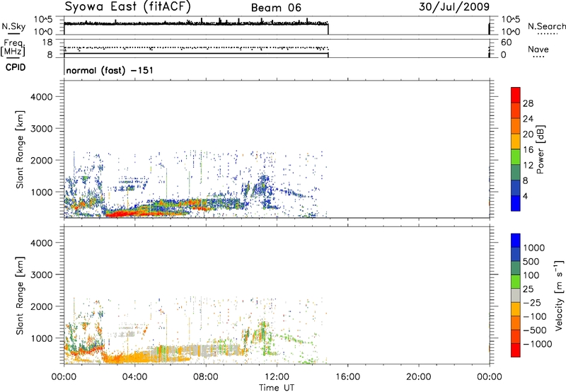Click the '4' label on Power colorbar
This screenshot has height=392, width=566.
click(x=525, y=196)
